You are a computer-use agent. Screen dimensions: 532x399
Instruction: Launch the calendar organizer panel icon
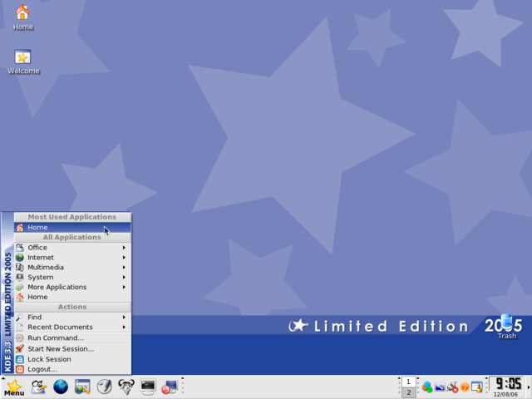pyautogui.click(x=82, y=387)
